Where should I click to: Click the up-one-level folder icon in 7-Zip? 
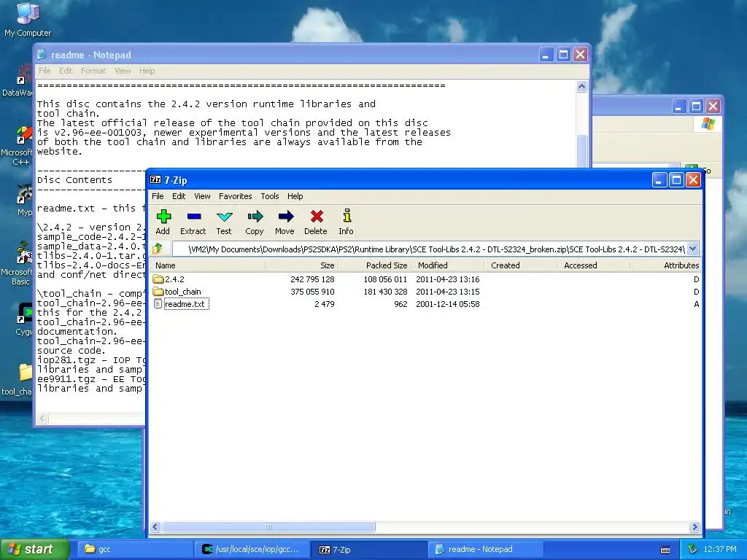158,249
